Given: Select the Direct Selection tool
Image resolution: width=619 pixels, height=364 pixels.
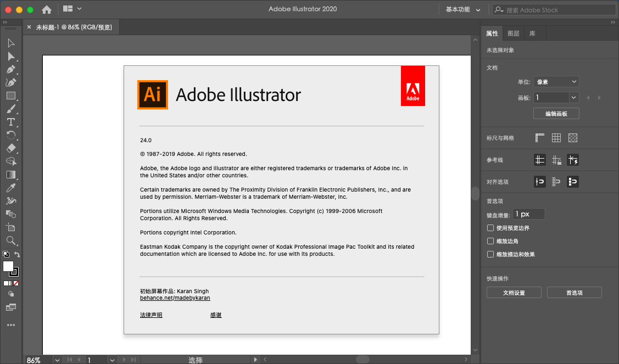Looking at the screenshot, I should coord(10,57).
